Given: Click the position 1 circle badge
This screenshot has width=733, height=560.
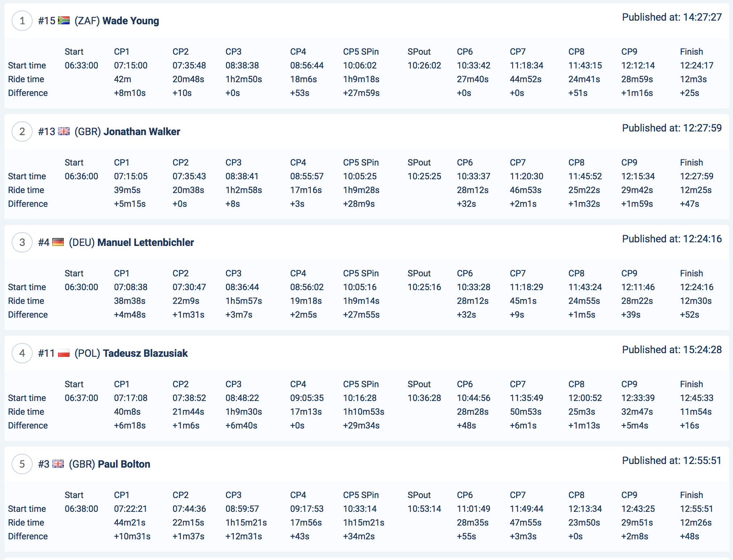Looking at the screenshot, I should click(x=22, y=21).
